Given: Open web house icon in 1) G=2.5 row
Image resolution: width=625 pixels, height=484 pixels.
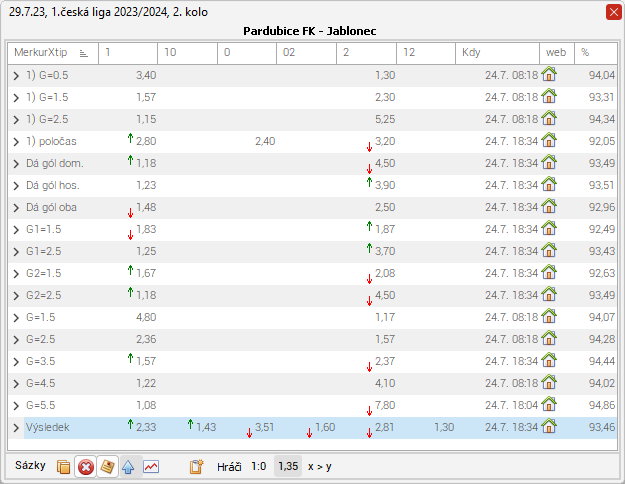Looking at the screenshot, I should coord(549,117).
